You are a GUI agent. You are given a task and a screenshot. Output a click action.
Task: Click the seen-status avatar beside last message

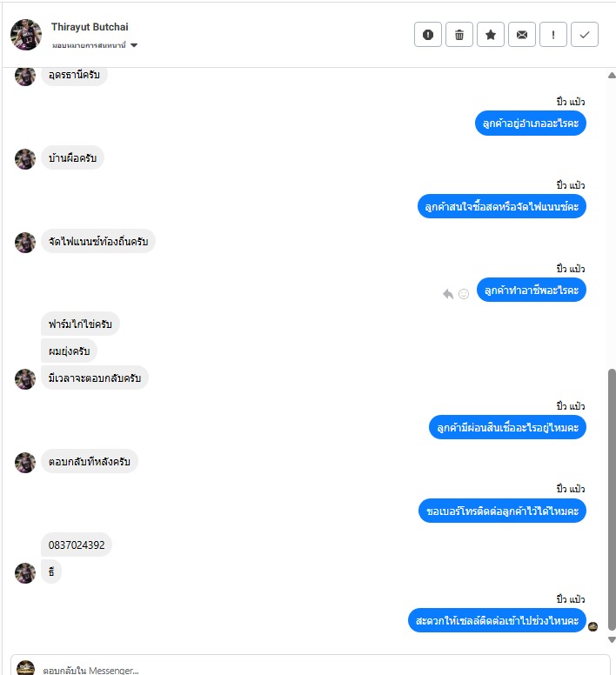click(593, 627)
